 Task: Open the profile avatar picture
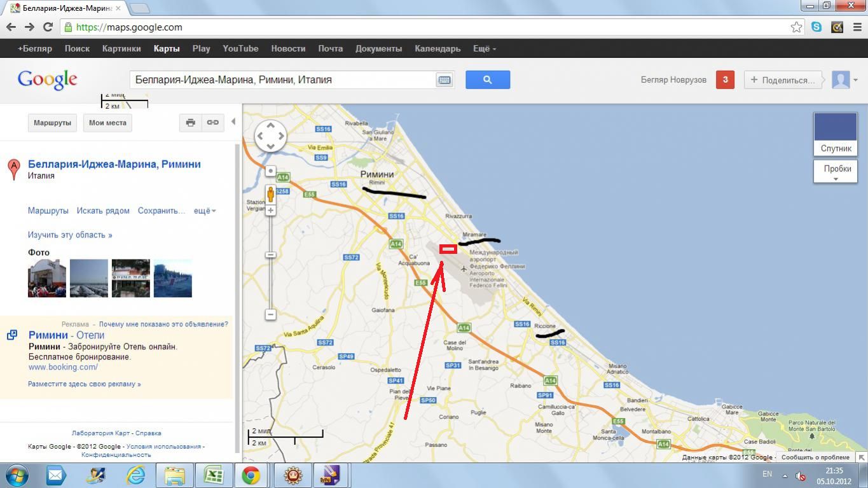coord(841,80)
